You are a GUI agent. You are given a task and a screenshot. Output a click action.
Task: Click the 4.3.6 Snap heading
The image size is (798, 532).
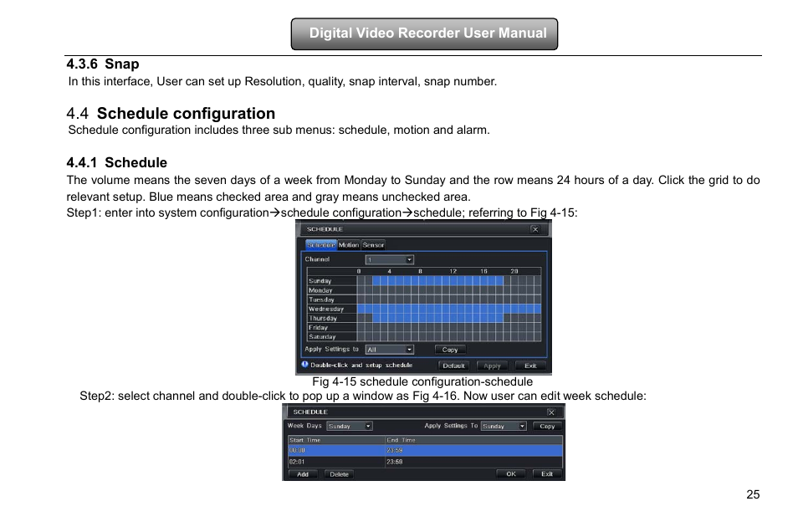click(x=103, y=64)
